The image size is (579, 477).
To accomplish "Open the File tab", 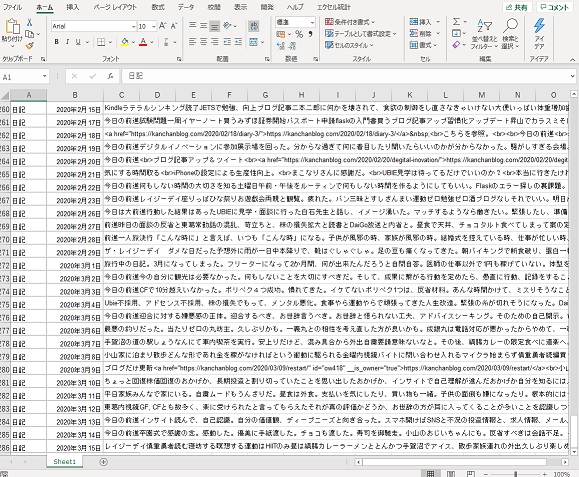I will [12, 7].
